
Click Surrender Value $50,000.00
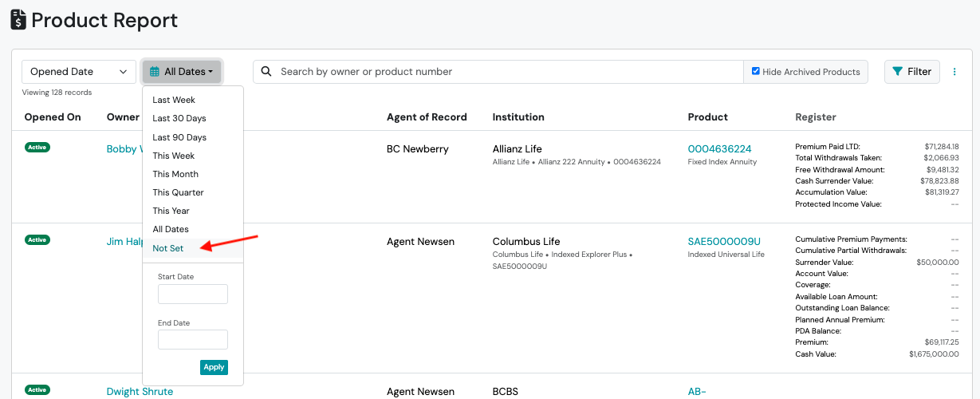tap(938, 262)
